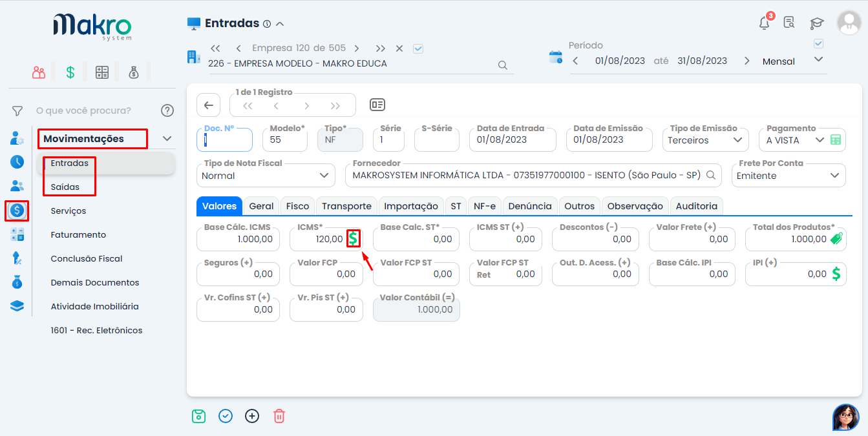This screenshot has height=436, width=868.
Task: Open the document search icon in the top bar
Action: [x=789, y=22]
